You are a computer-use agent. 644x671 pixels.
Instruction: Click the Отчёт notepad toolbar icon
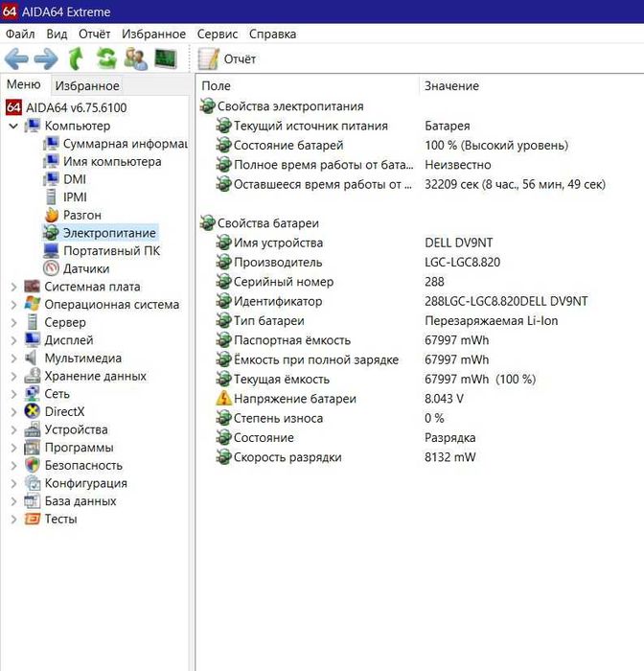tap(208, 59)
